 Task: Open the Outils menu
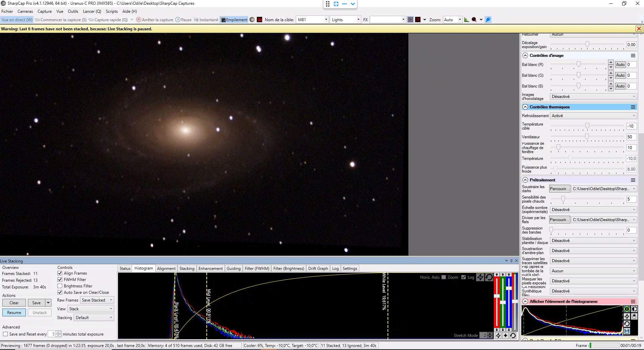tap(73, 11)
